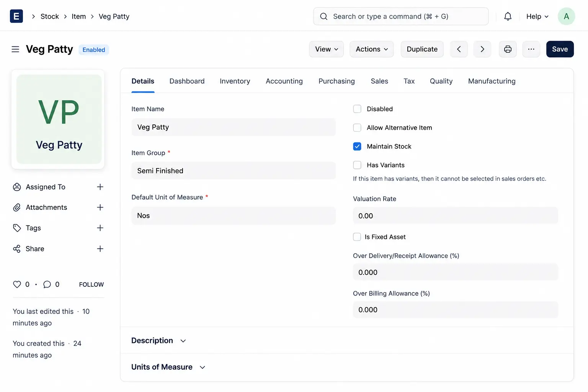Image resolution: width=588 pixels, height=392 pixels.
Task: Uncheck Maintain Stock
Action: point(357,146)
